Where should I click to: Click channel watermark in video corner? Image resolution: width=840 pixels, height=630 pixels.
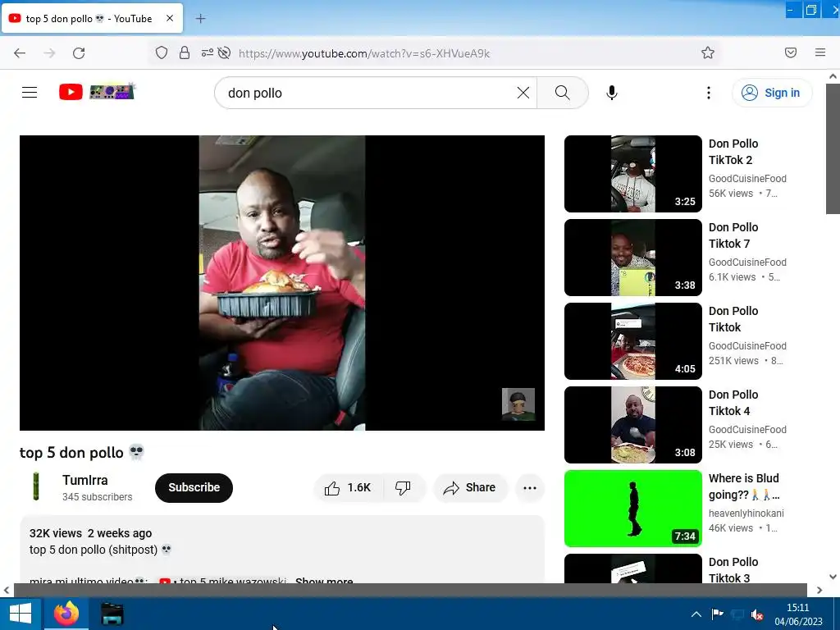pyautogui.click(x=518, y=404)
